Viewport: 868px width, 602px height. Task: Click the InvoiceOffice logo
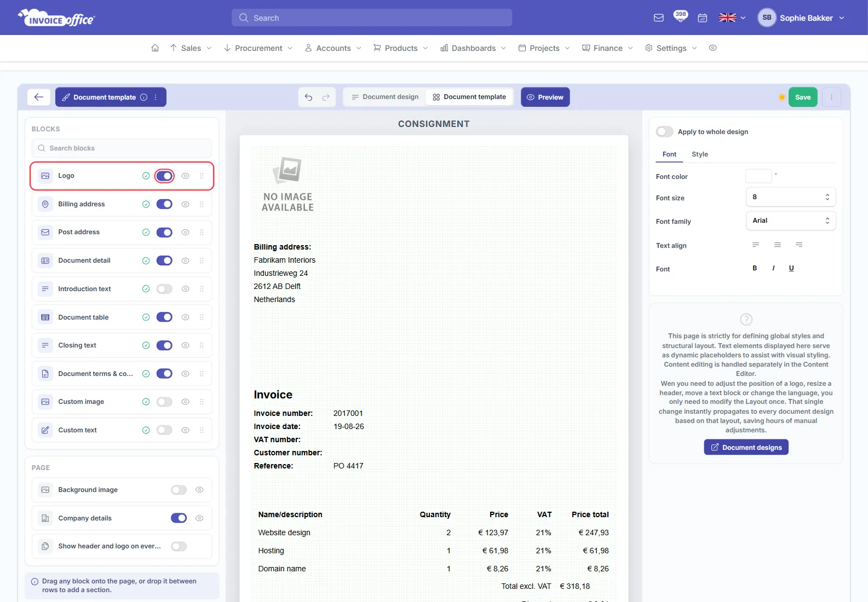click(56, 18)
